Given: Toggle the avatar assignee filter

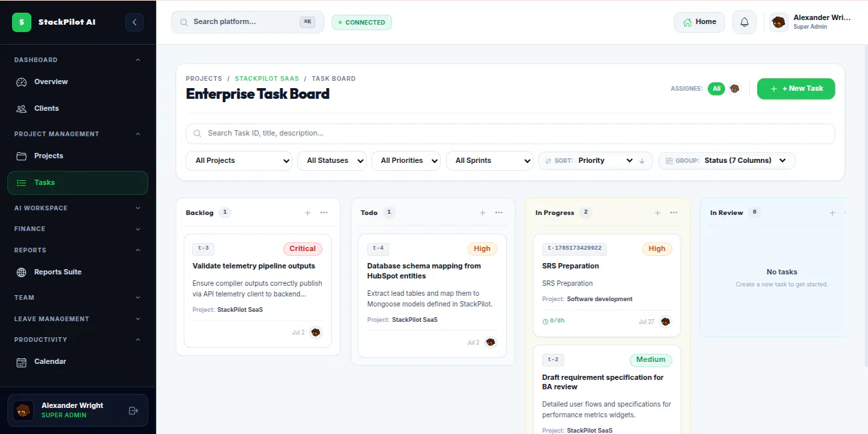Looking at the screenshot, I should [x=734, y=89].
